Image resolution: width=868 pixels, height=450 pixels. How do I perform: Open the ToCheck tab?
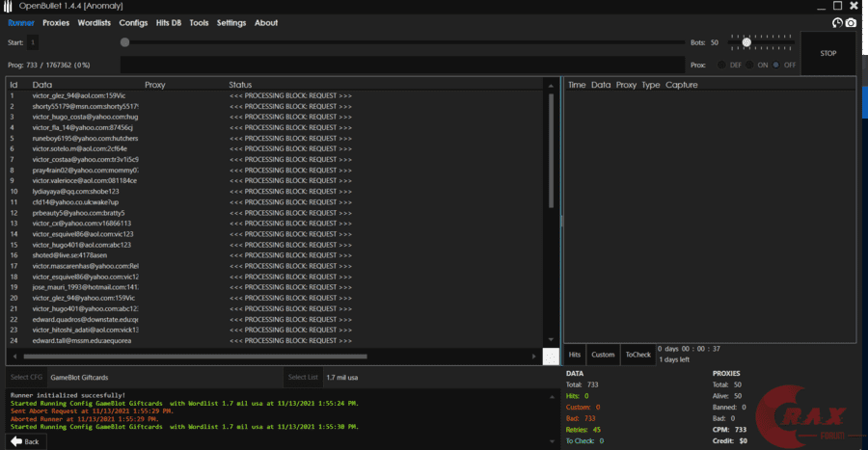637,355
